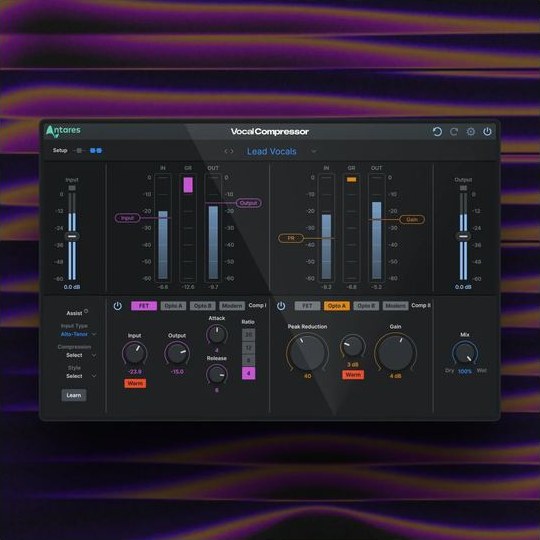
Task: Click the 3 dB warm amount knob
Action: click(353, 346)
